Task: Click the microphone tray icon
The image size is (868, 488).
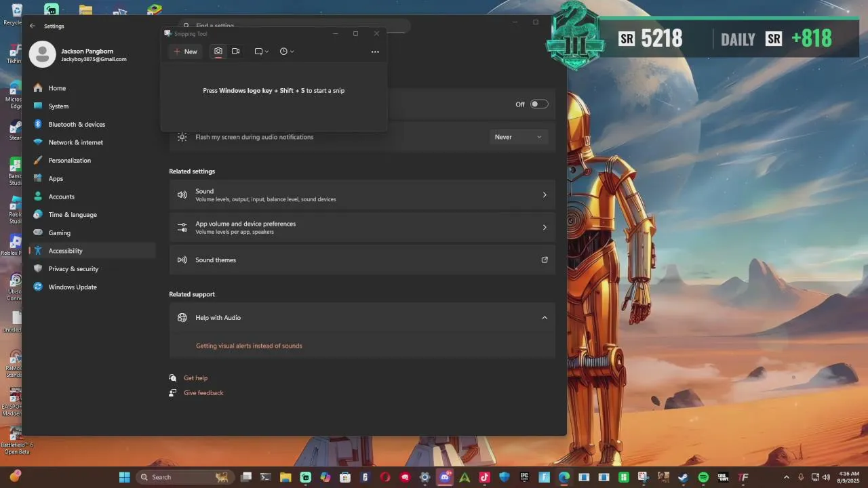Action: click(x=801, y=477)
